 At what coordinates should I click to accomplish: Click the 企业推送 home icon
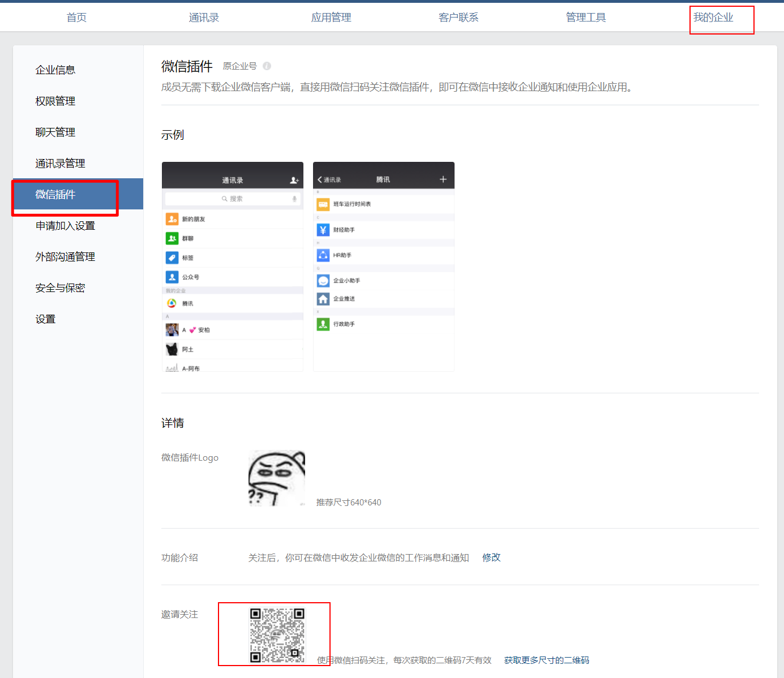(323, 299)
